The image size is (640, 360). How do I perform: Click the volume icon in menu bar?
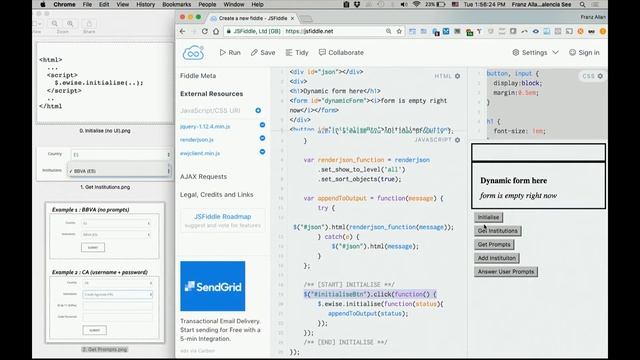click(x=404, y=4)
